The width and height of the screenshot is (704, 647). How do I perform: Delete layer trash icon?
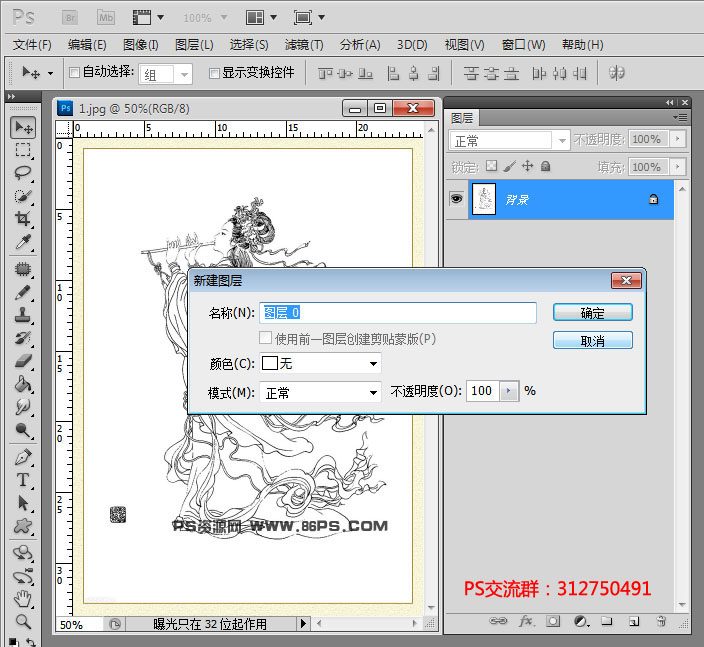pyautogui.click(x=661, y=621)
